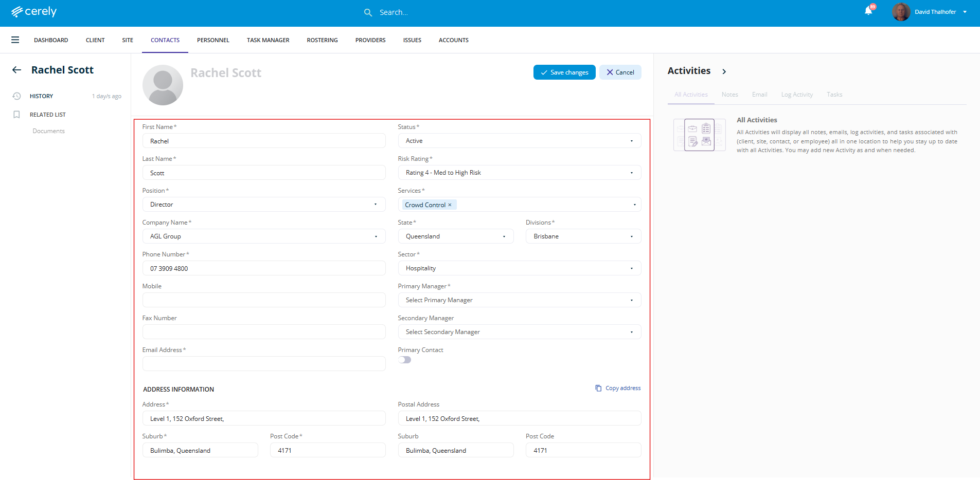Click the copy address icon

[x=598, y=388]
